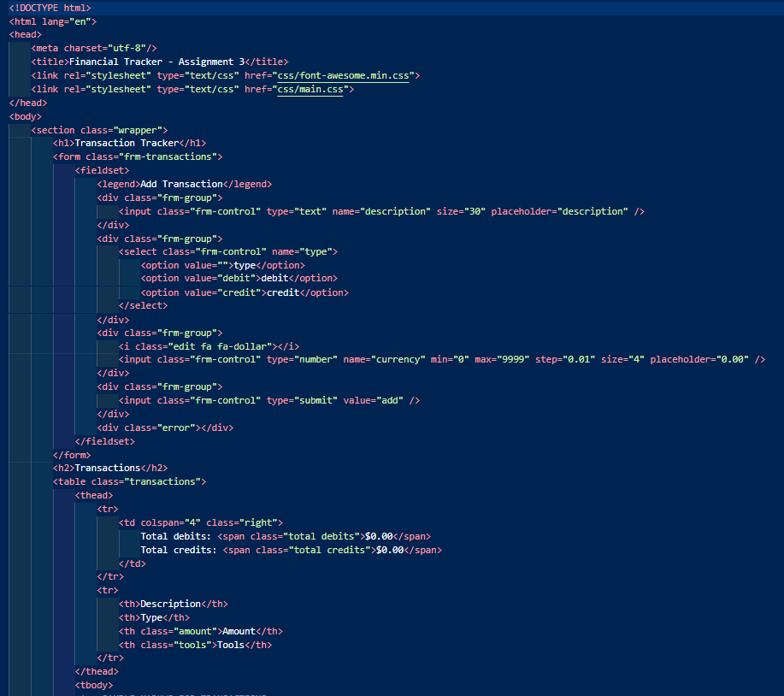This screenshot has height=696, width=784.
Task: Click the form class="frm-transactions" line
Action: (138, 156)
